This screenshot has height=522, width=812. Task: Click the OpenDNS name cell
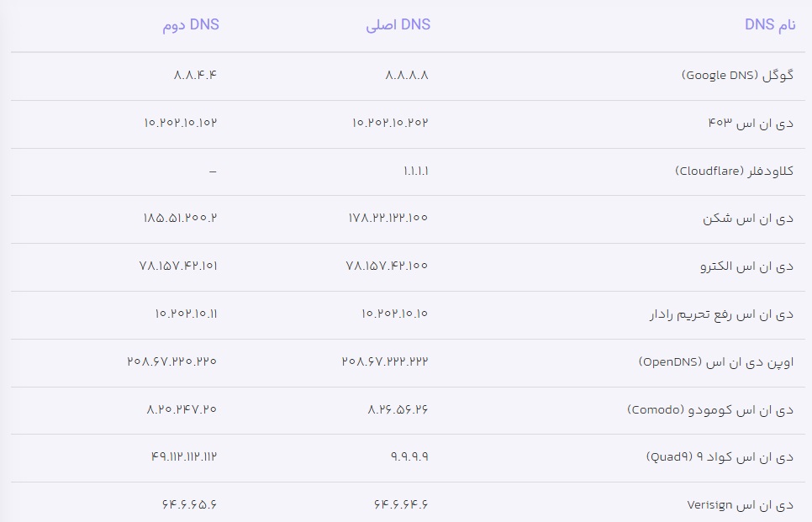click(715, 362)
